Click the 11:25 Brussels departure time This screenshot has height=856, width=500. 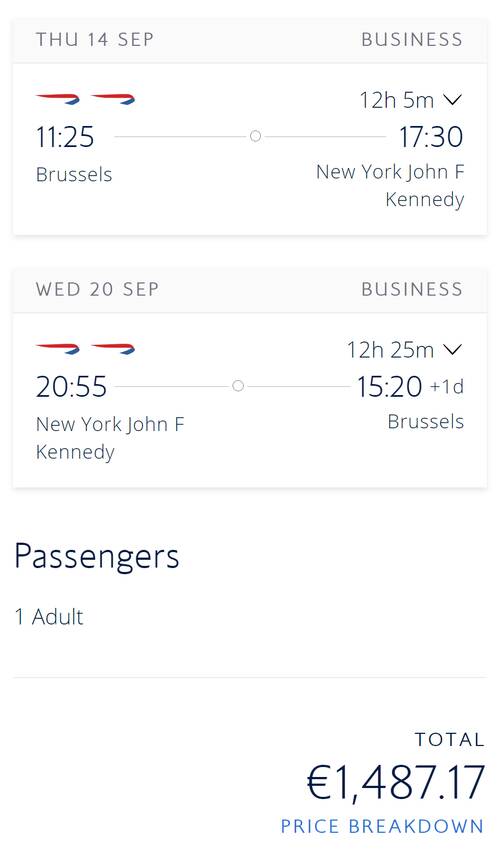[x=65, y=136]
